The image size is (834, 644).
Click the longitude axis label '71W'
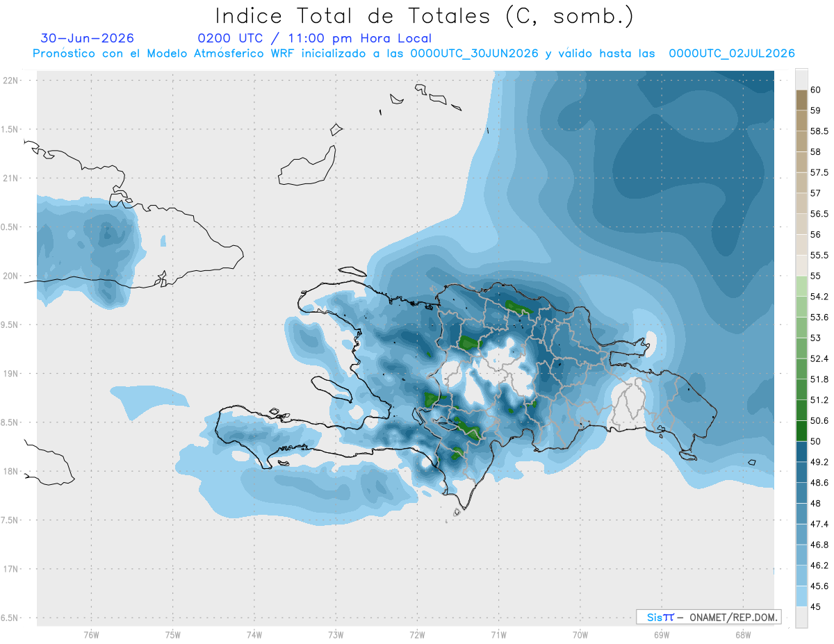coord(498,635)
